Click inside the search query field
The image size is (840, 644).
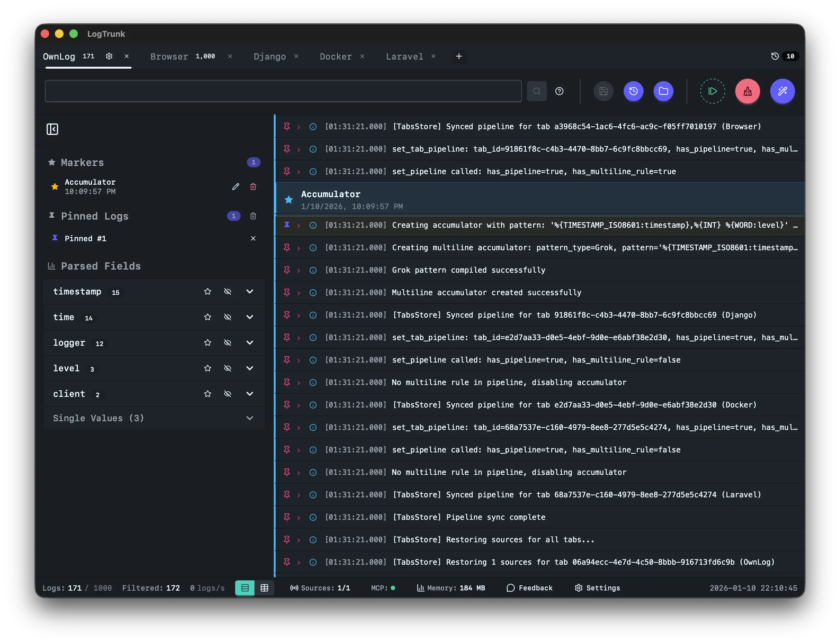pos(283,91)
